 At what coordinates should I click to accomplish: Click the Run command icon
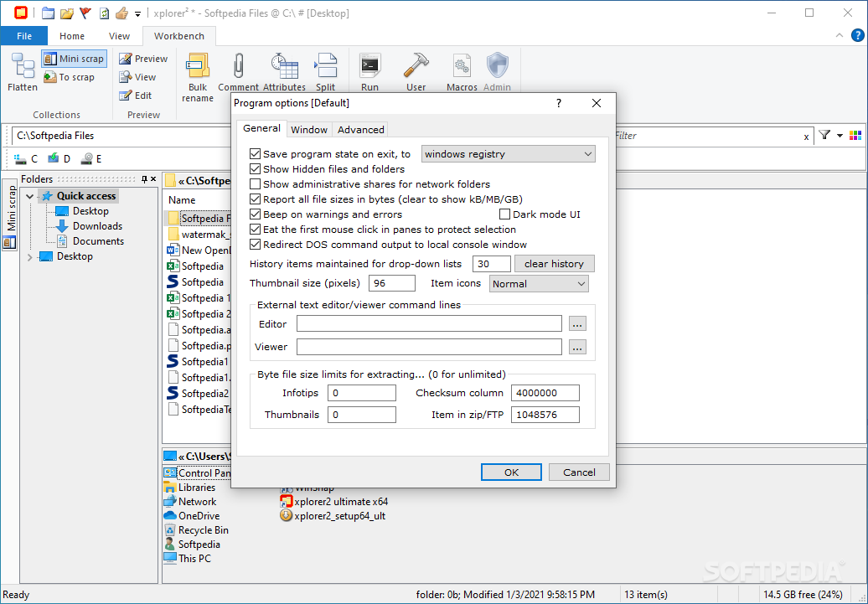[369, 66]
